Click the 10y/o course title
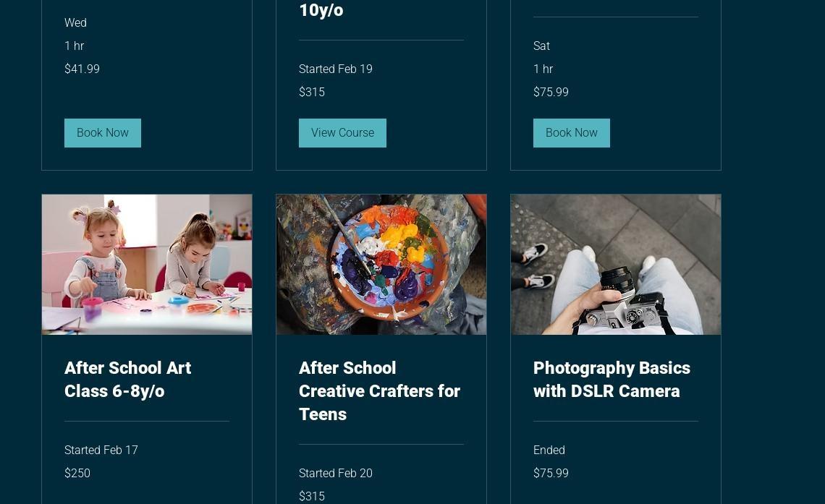Viewport: 825px width, 504px height. coord(321,10)
